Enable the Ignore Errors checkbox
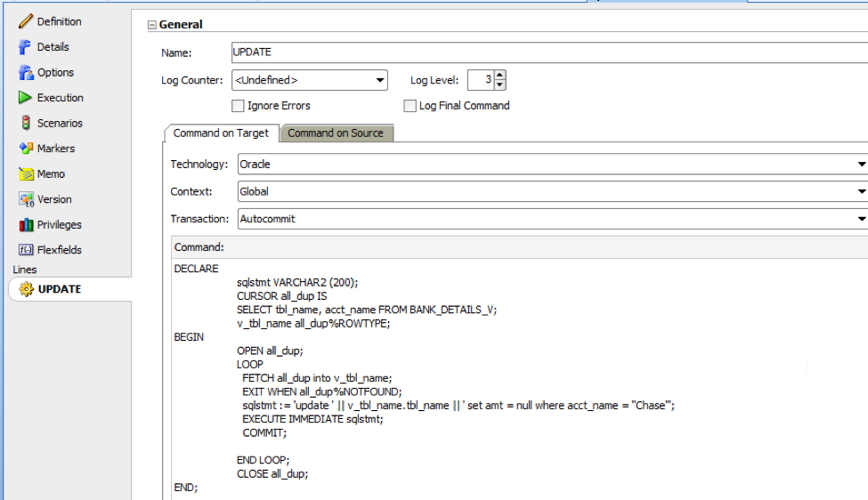Screen dimensions: 868x500 (238, 106)
